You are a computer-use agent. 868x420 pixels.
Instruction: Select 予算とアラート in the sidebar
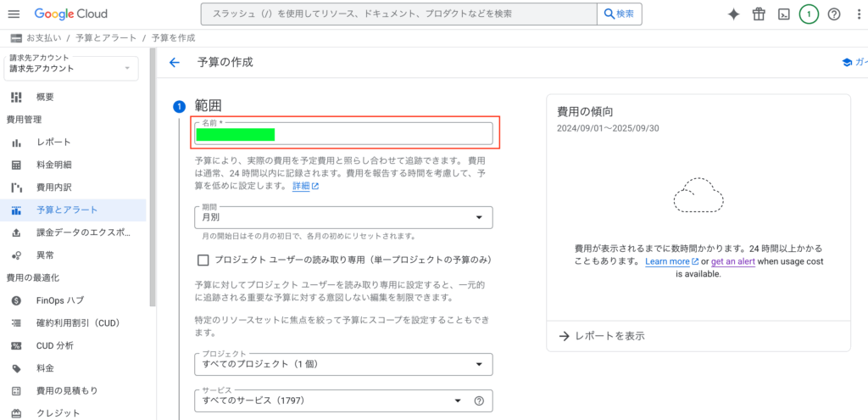click(73, 210)
